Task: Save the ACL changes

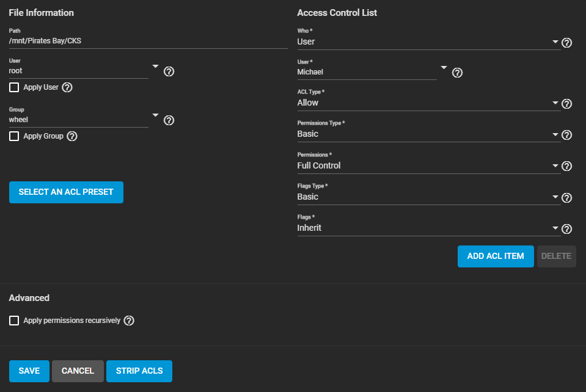Action: pos(29,371)
